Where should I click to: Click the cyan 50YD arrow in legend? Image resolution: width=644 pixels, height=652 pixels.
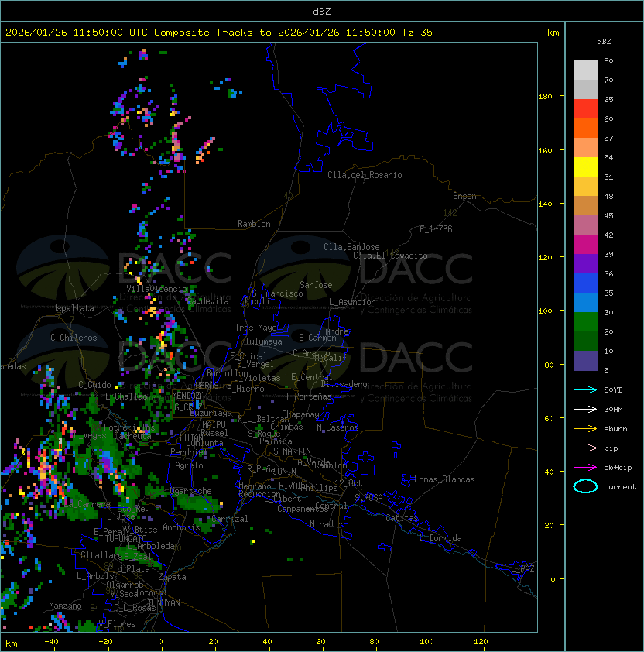coord(585,389)
